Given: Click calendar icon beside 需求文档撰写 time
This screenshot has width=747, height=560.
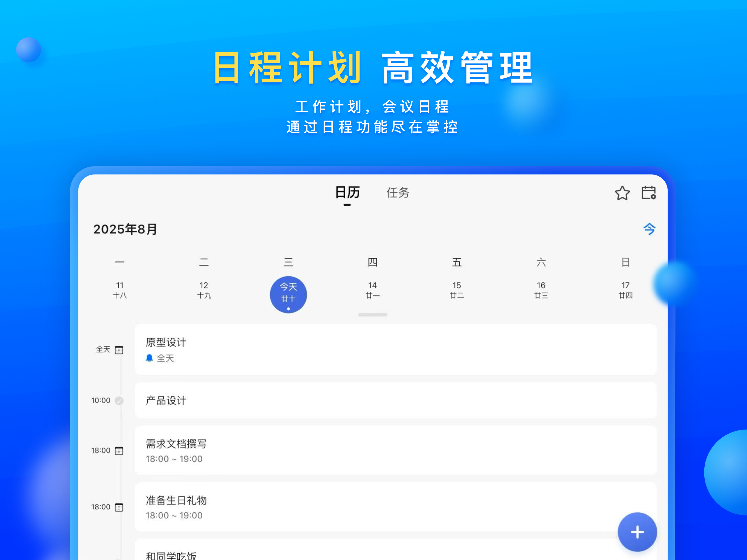Looking at the screenshot, I should pyautogui.click(x=119, y=451).
